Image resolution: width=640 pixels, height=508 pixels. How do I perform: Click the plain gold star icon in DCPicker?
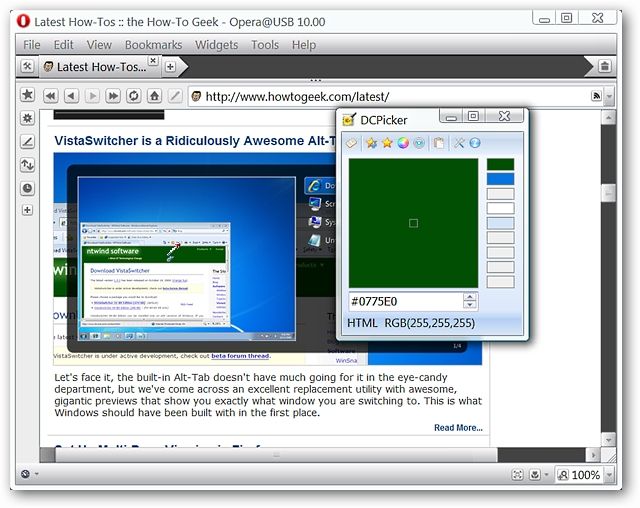(x=387, y=143)
